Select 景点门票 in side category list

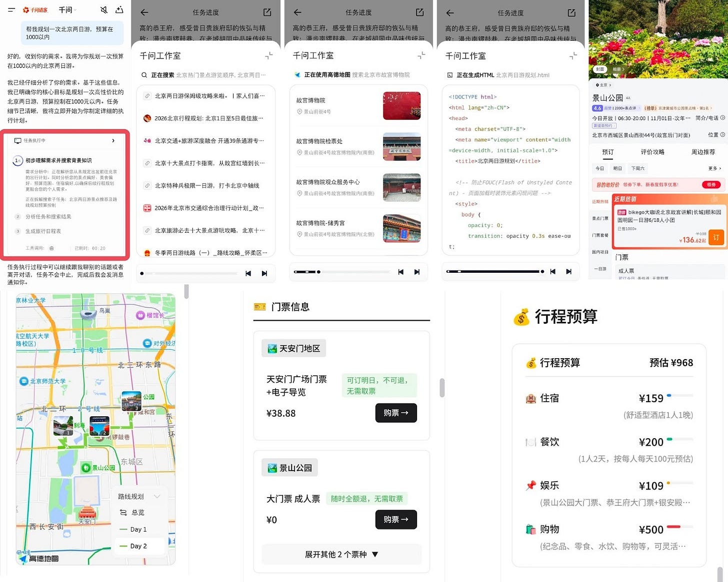click(600, 218)
